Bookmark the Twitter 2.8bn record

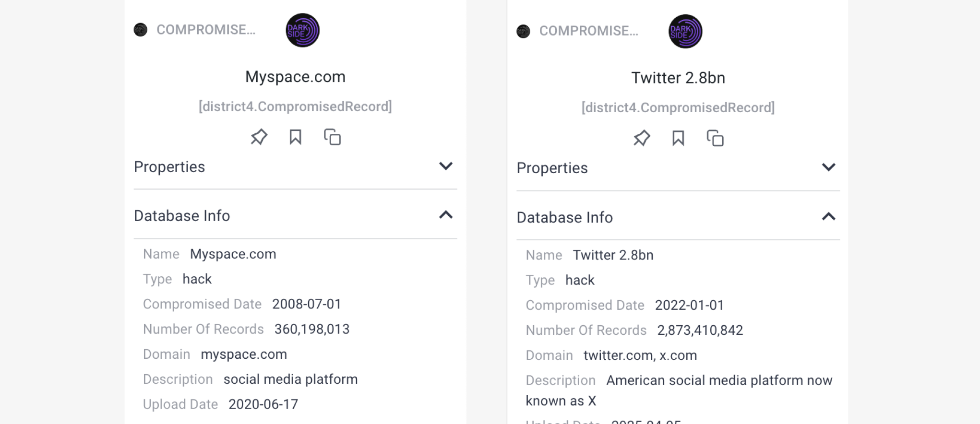678,138
